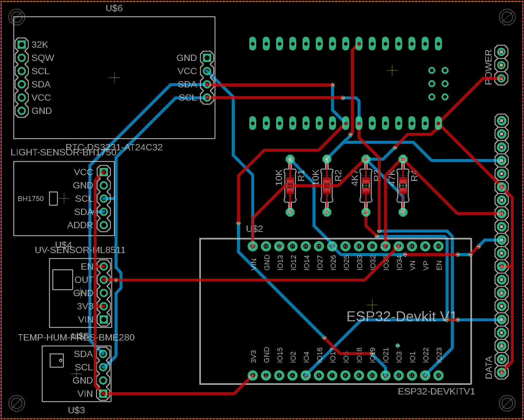Click the top pad of the POWER header
The image size is (524, 420).
(x=501, y=52)
